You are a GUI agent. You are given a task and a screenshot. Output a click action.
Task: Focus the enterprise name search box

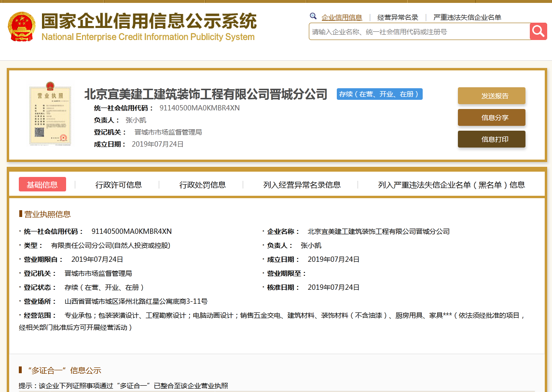(419, 32)
